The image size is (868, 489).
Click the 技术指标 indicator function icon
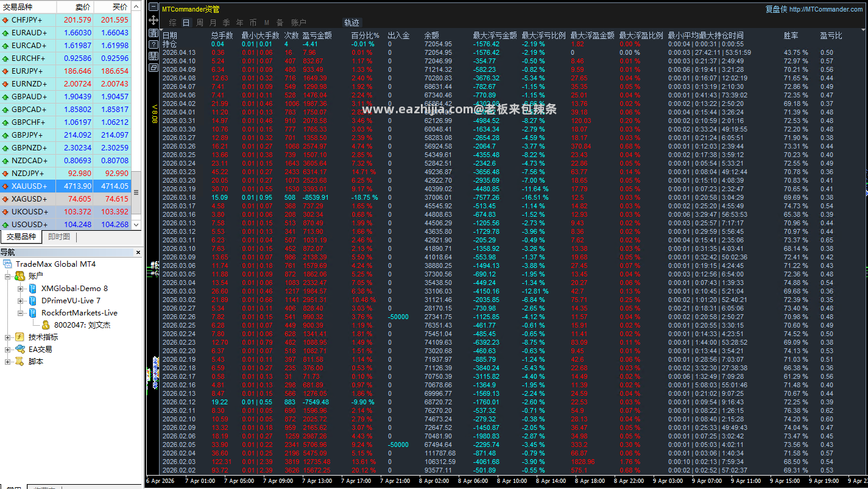click(20, 337)
